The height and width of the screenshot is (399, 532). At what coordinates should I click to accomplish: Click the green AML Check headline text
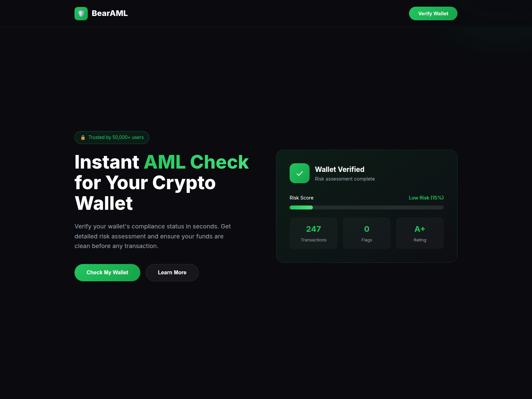point(196,162)
